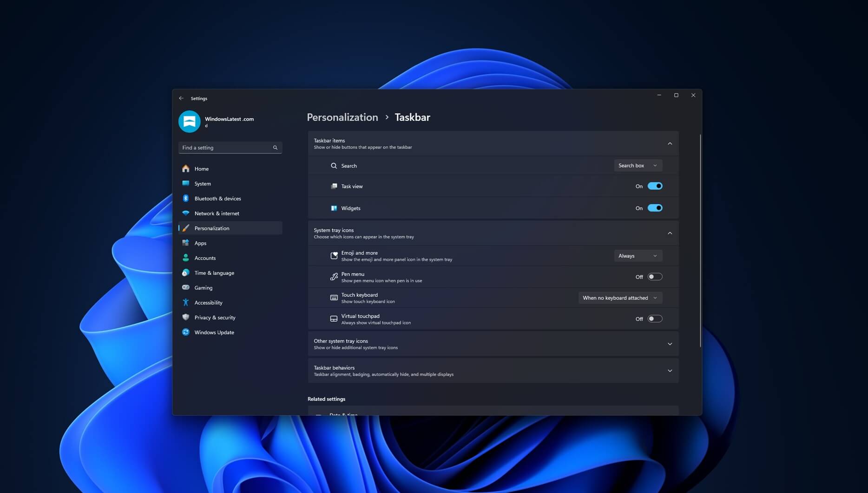This screenshot has height=493, width=868.
Task: Select Time & language in sidebar
Action: click(214, 273)
